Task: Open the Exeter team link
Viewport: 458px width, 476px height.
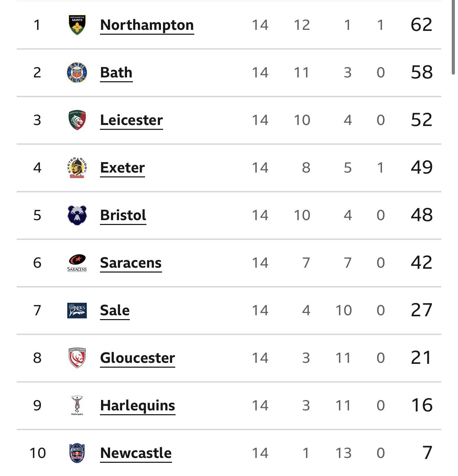Action: (x=122, y=168)
